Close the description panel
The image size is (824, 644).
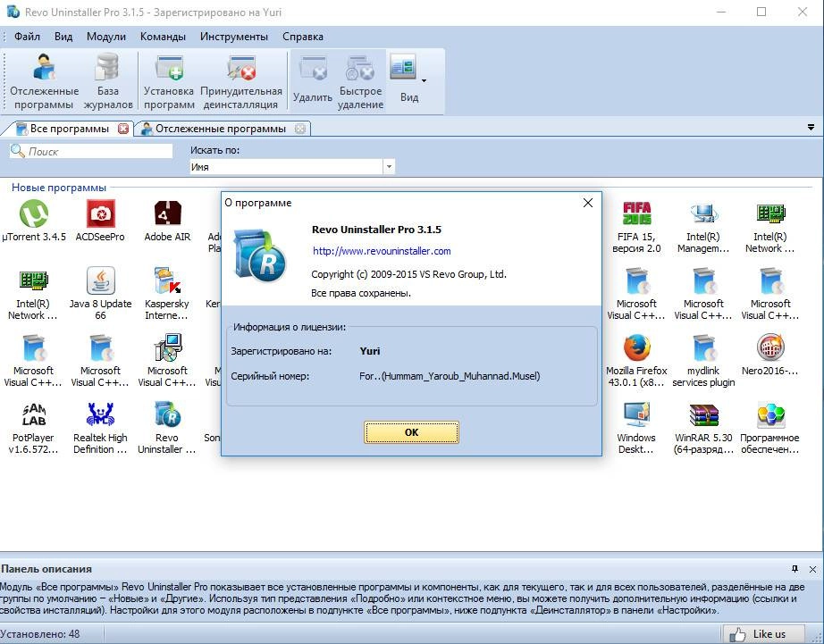812,569
